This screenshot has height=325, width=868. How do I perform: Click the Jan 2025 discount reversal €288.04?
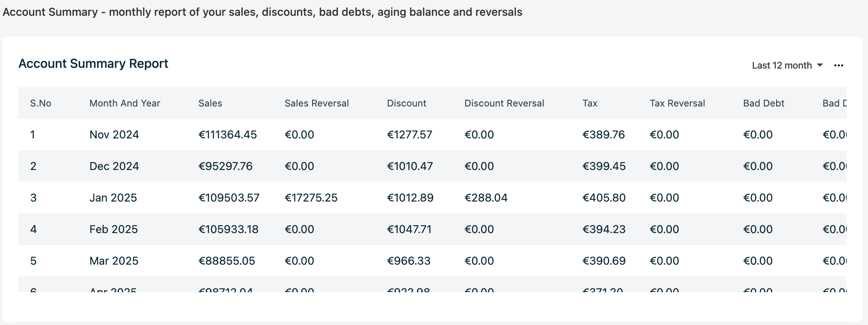click(486, 198)
